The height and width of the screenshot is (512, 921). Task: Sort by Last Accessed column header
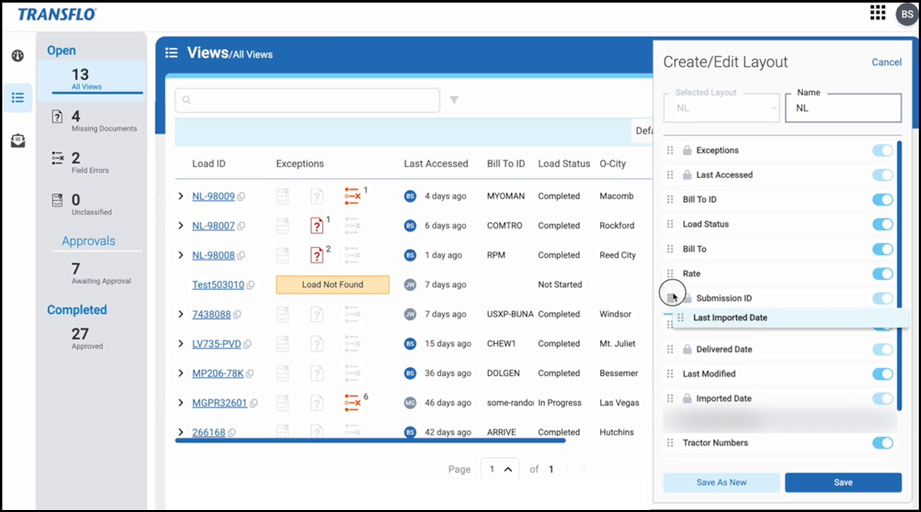pos(436,164)
